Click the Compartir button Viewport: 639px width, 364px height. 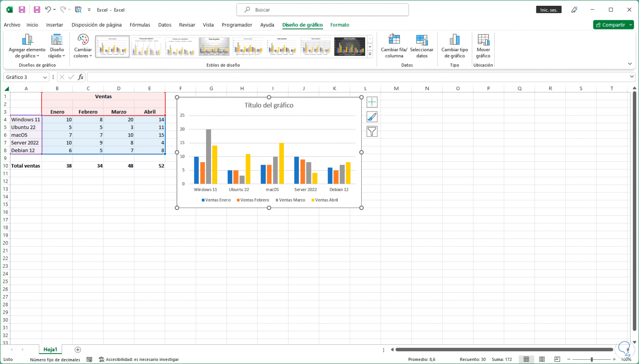coord(611,25)
